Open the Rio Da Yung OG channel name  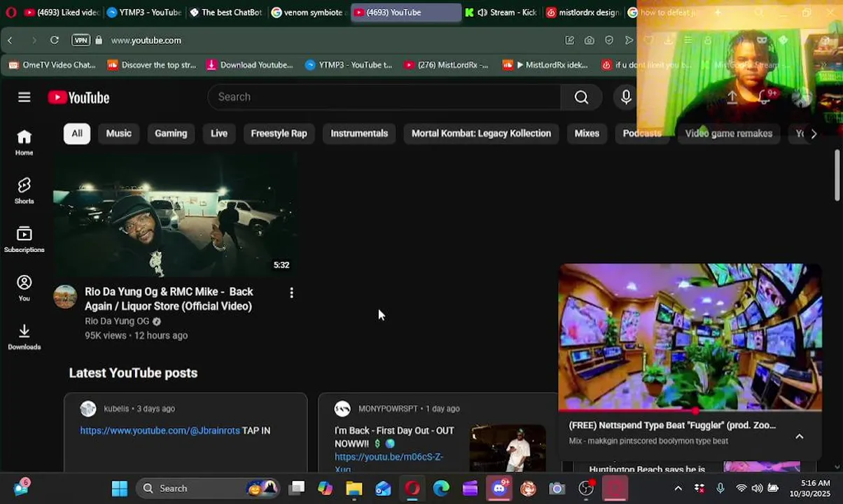pos(117,321)
